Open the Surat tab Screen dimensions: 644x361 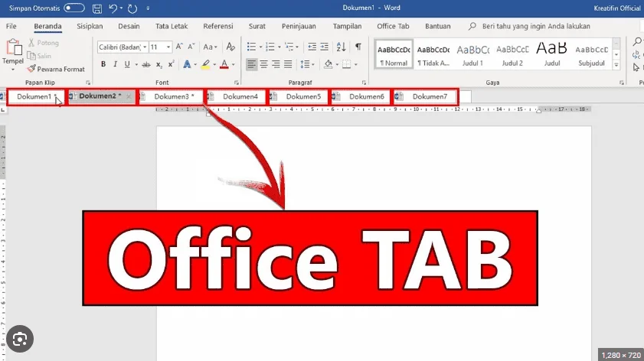[257, 26]
